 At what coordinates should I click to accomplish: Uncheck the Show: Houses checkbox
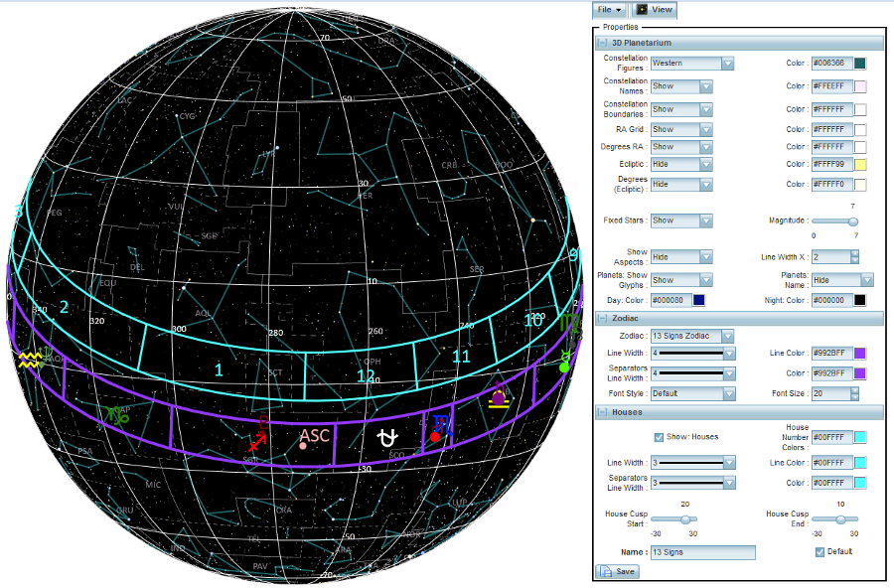659,436
